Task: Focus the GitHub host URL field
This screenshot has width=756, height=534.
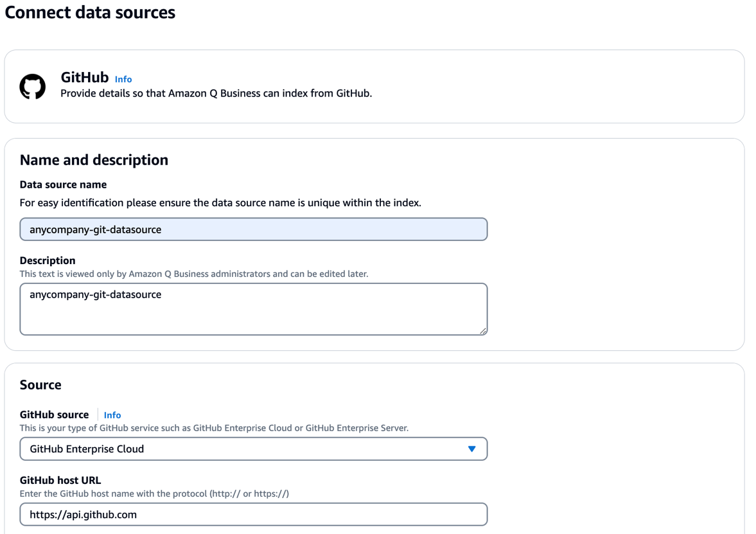Action: tap(254, 514)
